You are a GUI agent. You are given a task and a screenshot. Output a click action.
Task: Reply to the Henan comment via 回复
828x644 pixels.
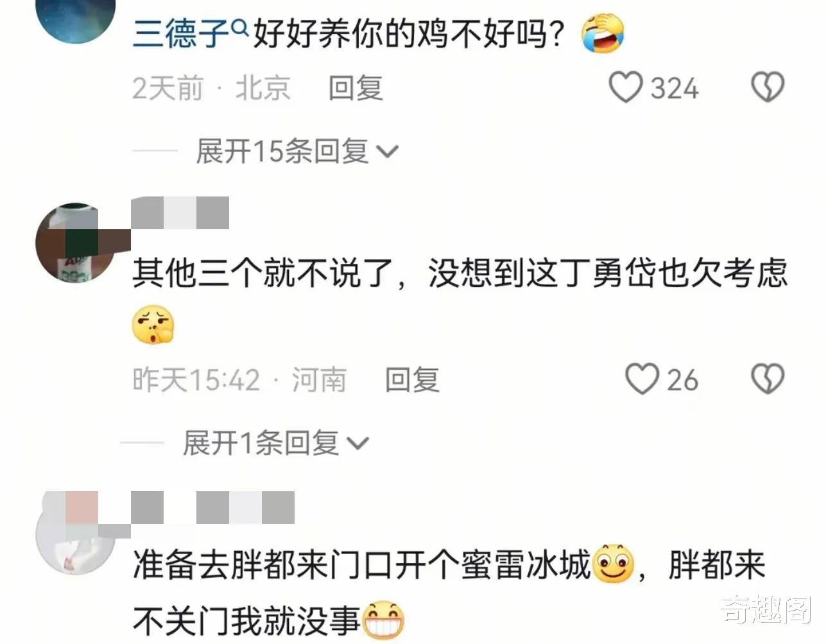point(412,379)
